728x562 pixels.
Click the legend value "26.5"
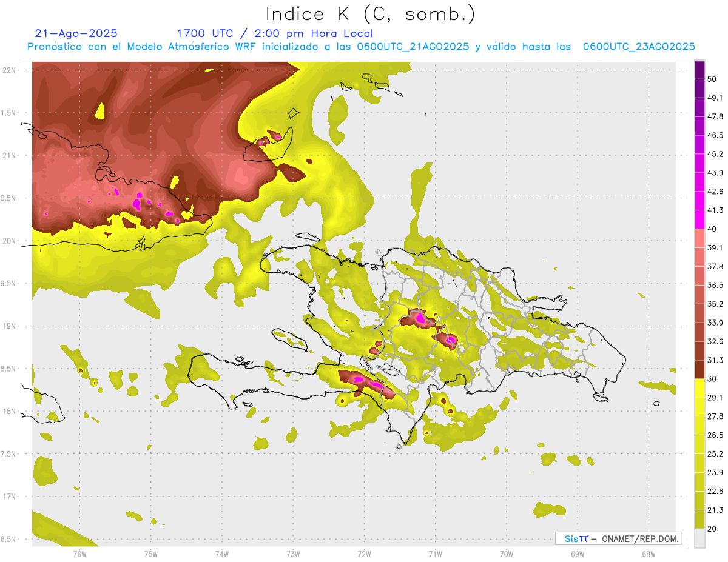coord(715,435)
